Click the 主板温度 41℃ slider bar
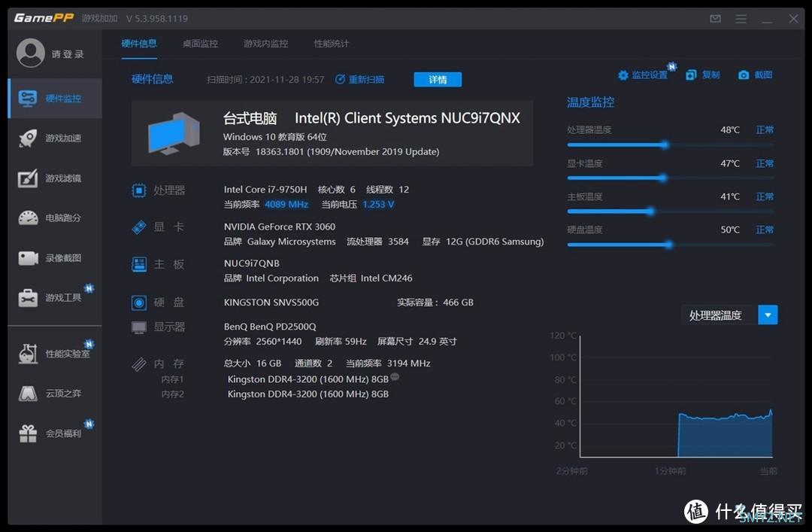The image size is (812, 532). (x=670, y=211)
